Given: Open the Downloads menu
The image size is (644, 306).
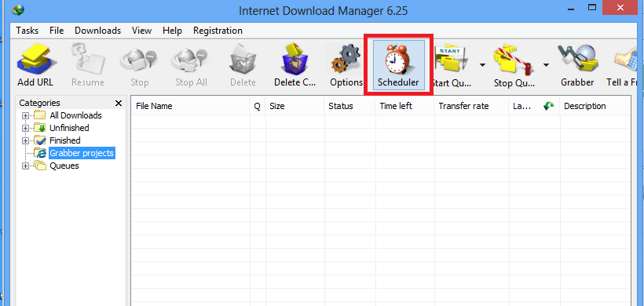Looking at the screenshot, I should coord(97,31).
